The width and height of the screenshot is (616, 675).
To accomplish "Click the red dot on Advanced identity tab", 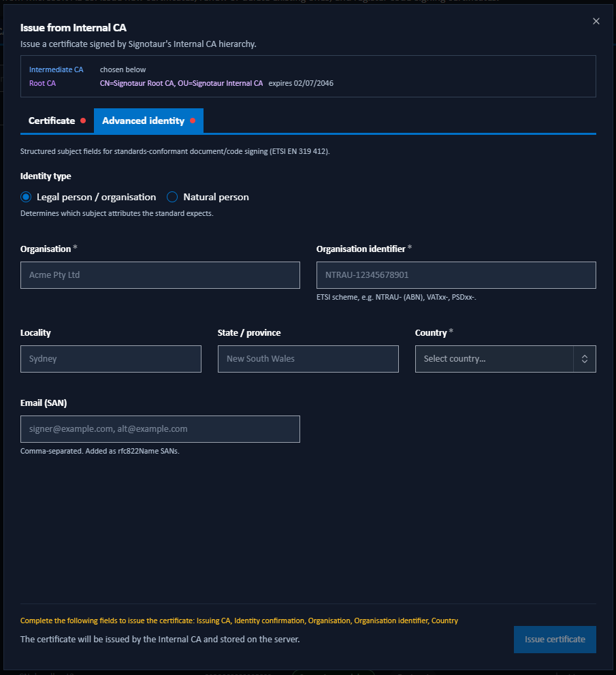I will click(x=193, y=121).
